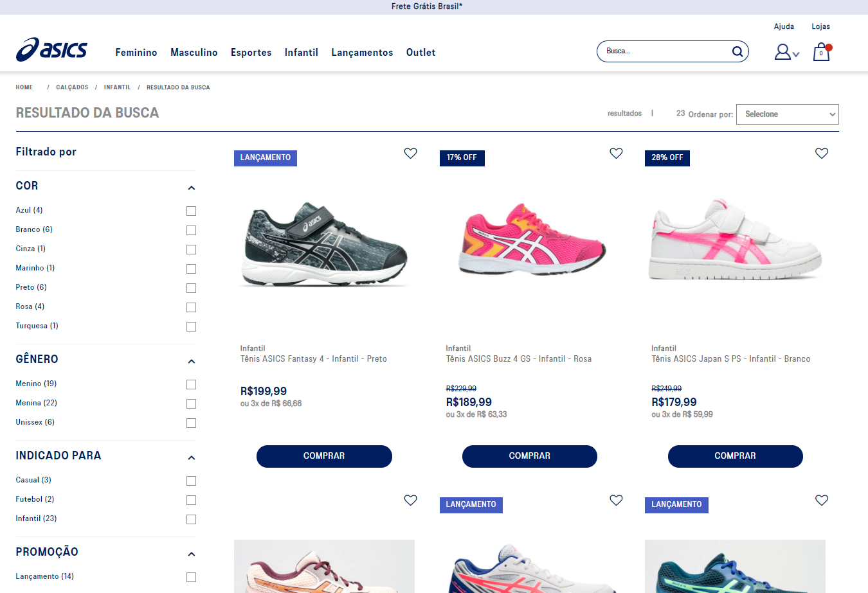868x593 pixels.
Task: Open the Esportes menu
Action: (x=251, y=53)
